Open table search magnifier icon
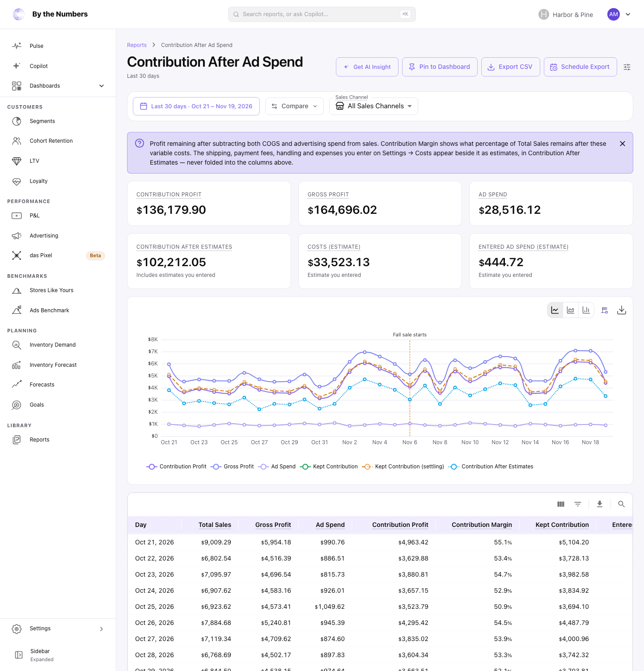 point(621,504)
